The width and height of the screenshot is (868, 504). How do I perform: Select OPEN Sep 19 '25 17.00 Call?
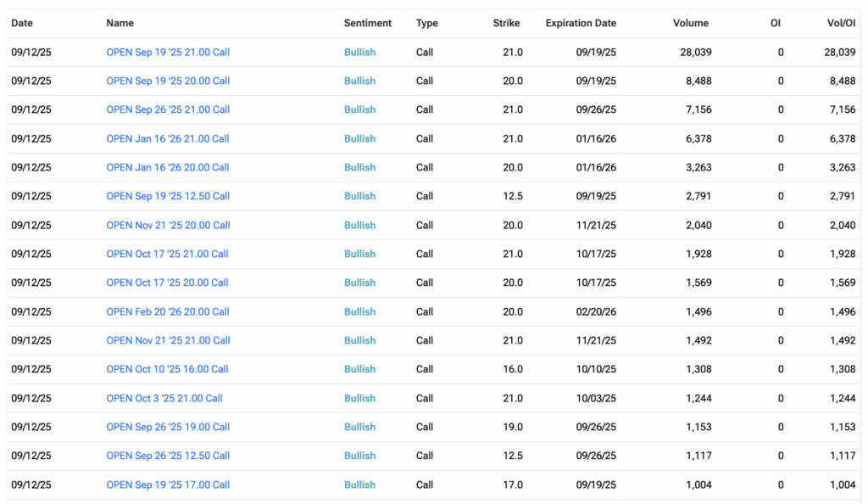click(168, 484)
